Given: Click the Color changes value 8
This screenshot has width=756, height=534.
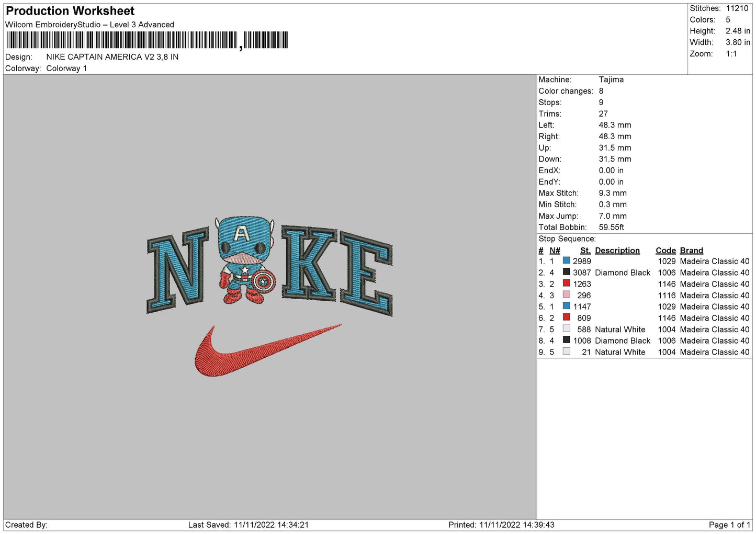Looking at the screenshot, I should 601,91.
